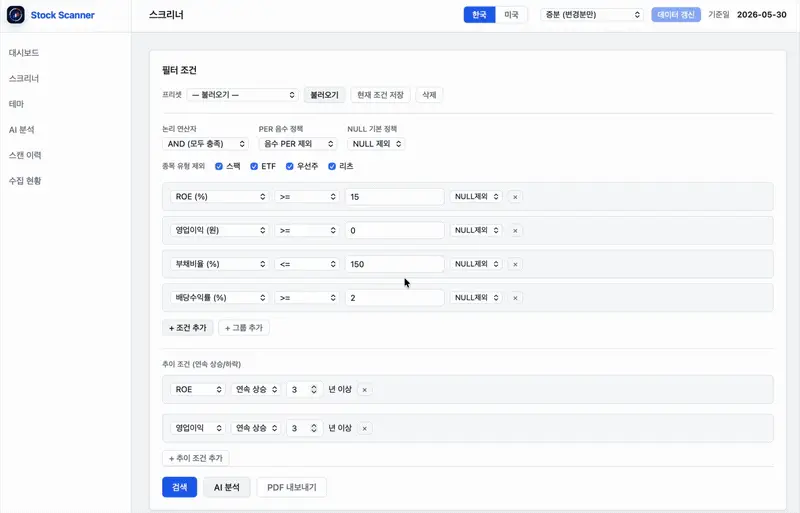Open AI 분석 in the sidebar
This screenshot has width=800, height=513.
click(x=21, y=130)
